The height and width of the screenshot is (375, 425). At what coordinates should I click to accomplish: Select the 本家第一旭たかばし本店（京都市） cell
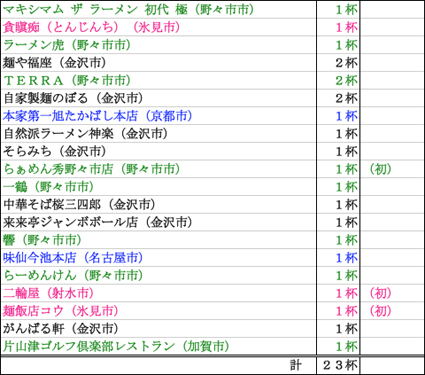[158, 116]
